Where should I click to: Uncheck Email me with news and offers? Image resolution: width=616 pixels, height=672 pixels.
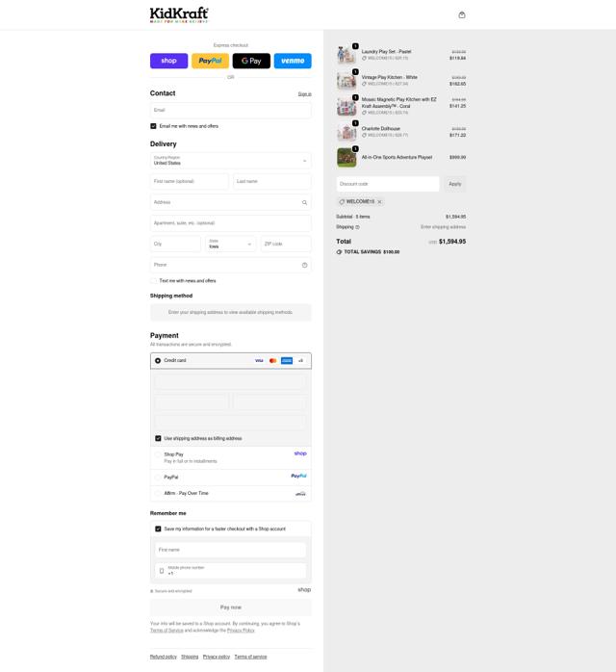coord(153,126)
